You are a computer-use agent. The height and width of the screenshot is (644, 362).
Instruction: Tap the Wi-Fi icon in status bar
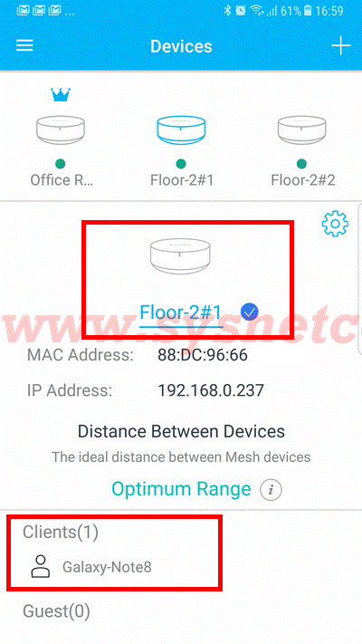coord(258,11)
